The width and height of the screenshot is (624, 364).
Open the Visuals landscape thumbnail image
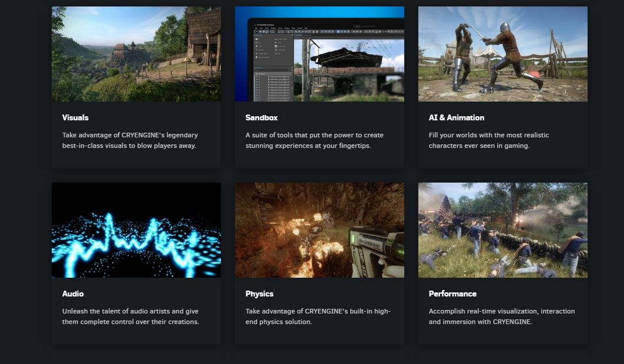click(x=136, y=53)
